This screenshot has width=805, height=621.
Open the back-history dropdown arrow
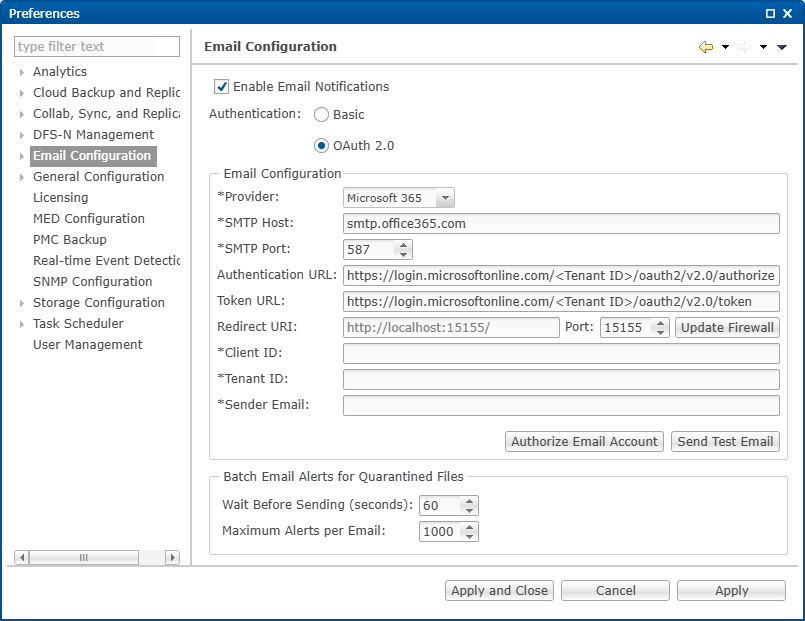point(725,47)
